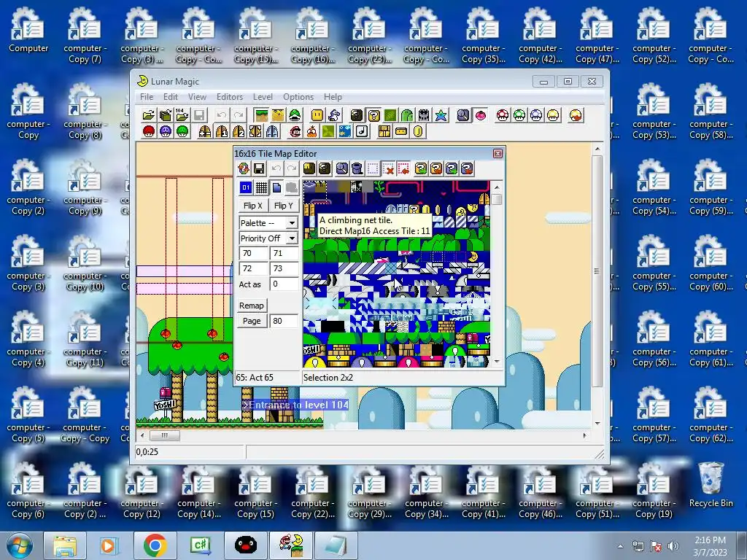Click the castle tower icon
The width and height of the screenshot is (747, 560).
point(424,116)
